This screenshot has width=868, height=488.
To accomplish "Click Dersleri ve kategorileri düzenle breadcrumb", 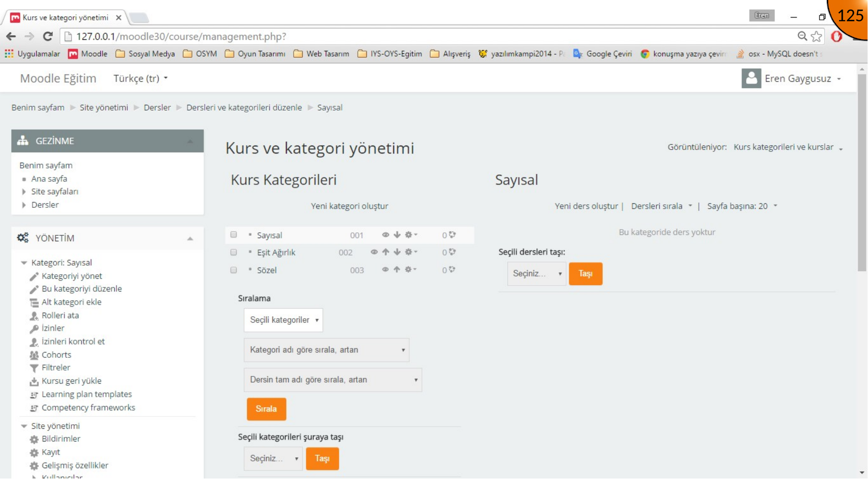I will tap(244, 108).
